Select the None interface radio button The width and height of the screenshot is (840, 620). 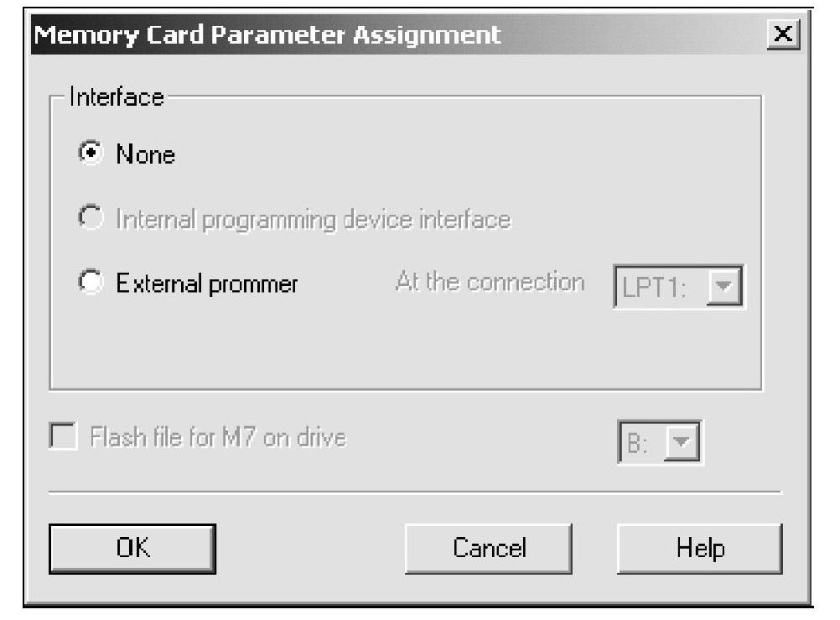coord(88,154)
